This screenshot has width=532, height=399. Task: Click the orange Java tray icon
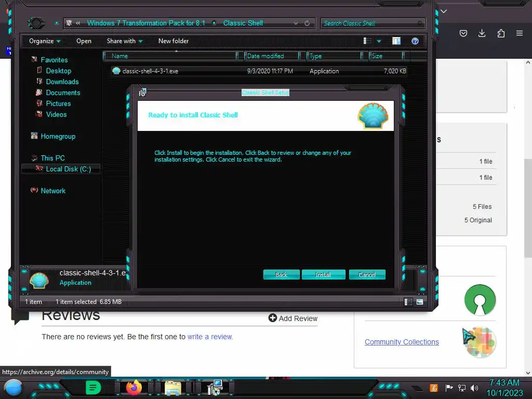click(434, 388)
